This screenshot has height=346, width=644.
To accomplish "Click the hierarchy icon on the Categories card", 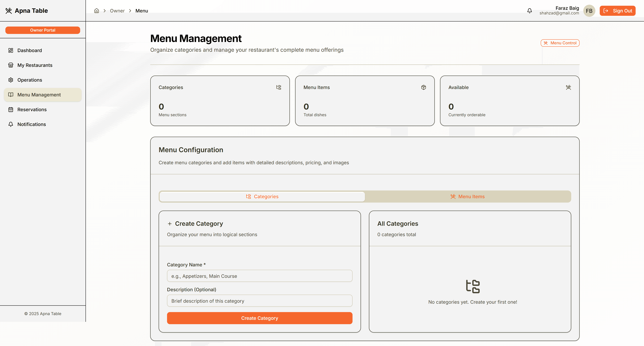I will point(279,87).
